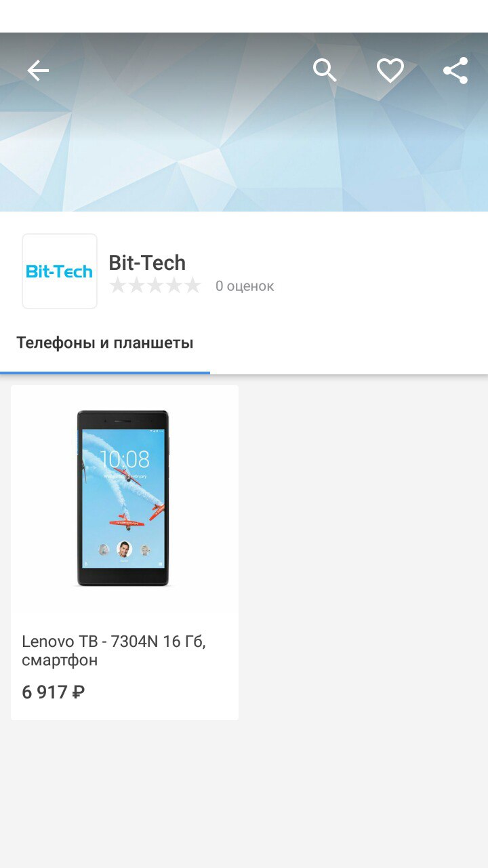Tap the avatar on the tablet's screen image
Image resolution: width=488 pixels, height=868 pixels.
(x=123, y=549)
